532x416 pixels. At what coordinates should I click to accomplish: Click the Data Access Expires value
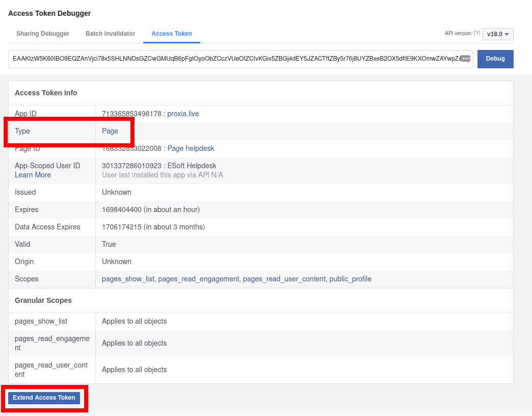(x=153, y=227)
